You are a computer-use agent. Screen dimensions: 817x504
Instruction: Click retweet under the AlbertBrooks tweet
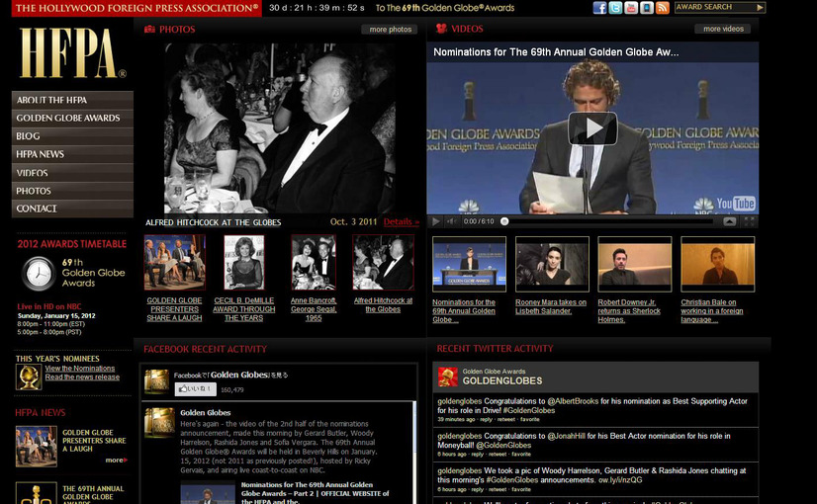[506, 419]
